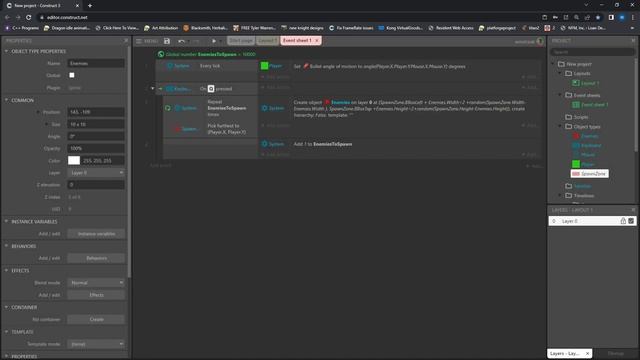Select System icon beside Add 1 to EnemiesToSpawn

click(264, 144)
